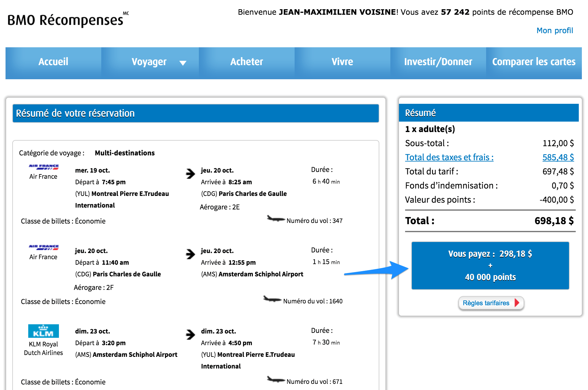Click the arrow icon on the Paris–Amsterdam flight
588x390 pixels.
[x=190, y=254]
